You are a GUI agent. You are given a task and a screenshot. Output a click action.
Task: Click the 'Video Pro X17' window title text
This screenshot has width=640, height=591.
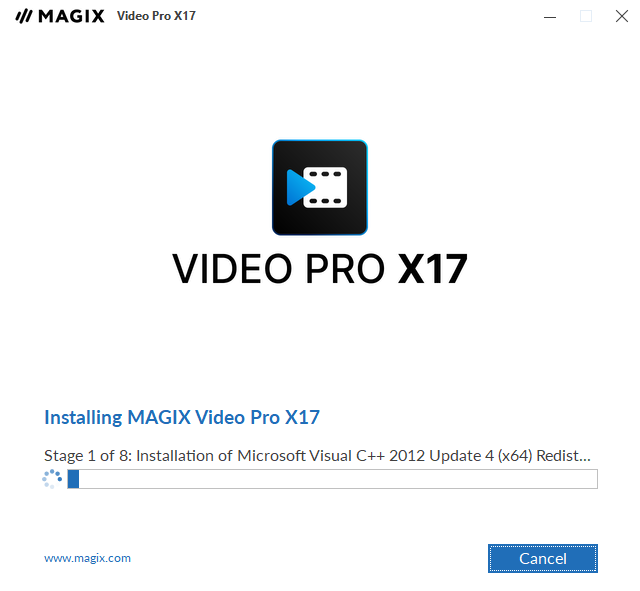tap(156, 16)
